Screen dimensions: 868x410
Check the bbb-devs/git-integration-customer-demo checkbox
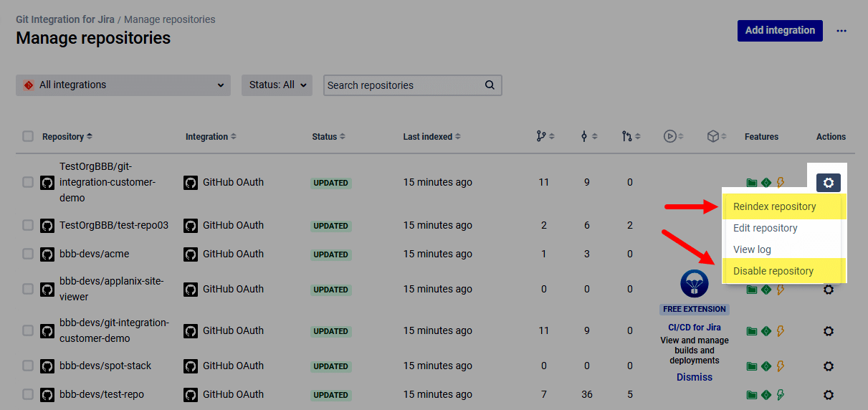(28, 330)
